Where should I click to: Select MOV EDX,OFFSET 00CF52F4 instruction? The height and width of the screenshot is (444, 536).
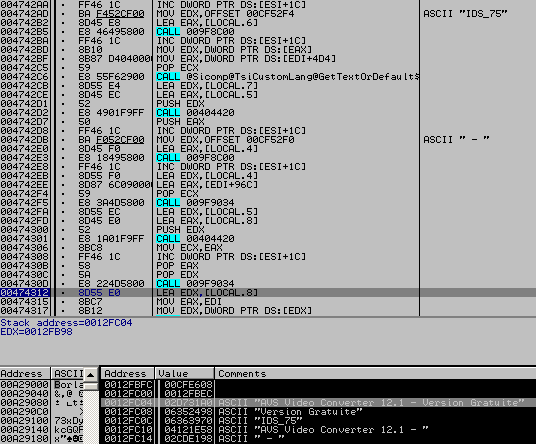(x=268, y=14)
